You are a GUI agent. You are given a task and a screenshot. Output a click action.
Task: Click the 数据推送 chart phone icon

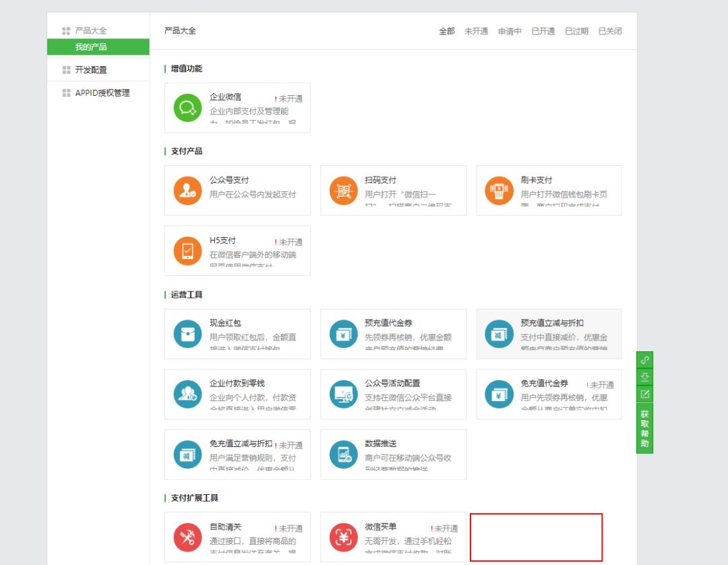coord(344,454)
